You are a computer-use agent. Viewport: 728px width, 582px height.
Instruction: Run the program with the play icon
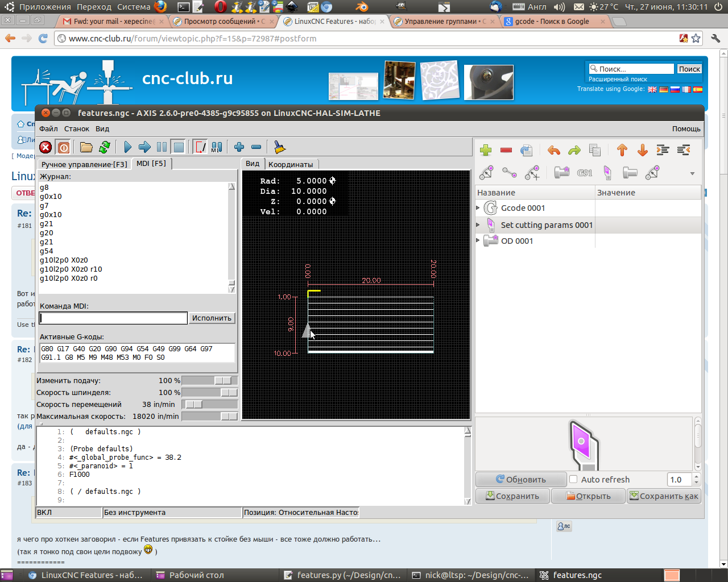point(127,148)
